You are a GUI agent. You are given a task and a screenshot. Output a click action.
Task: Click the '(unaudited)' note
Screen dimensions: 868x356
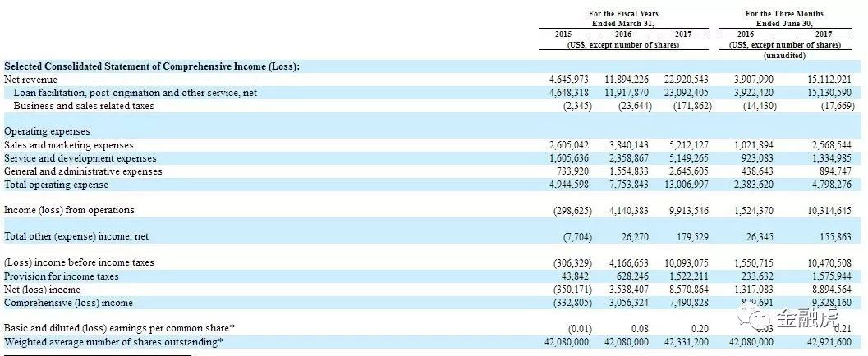click(784, 56)
